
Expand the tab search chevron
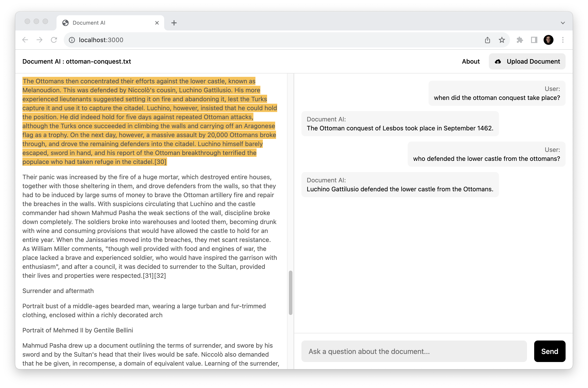(x=562, y=23)
